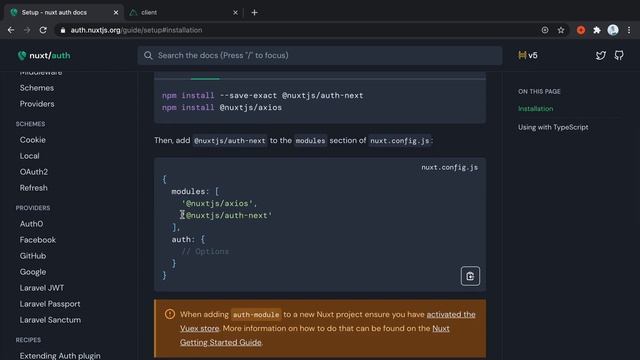
Task: Close the client tab
Action: click(235, 13)
